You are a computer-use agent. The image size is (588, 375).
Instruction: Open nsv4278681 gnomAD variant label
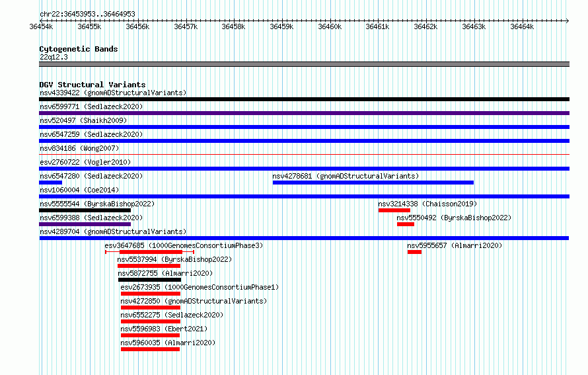coord(346,176)
